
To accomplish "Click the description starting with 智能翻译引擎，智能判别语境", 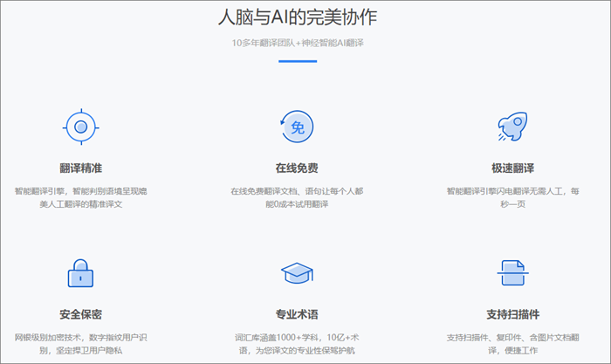I will (x=81, y=196).
